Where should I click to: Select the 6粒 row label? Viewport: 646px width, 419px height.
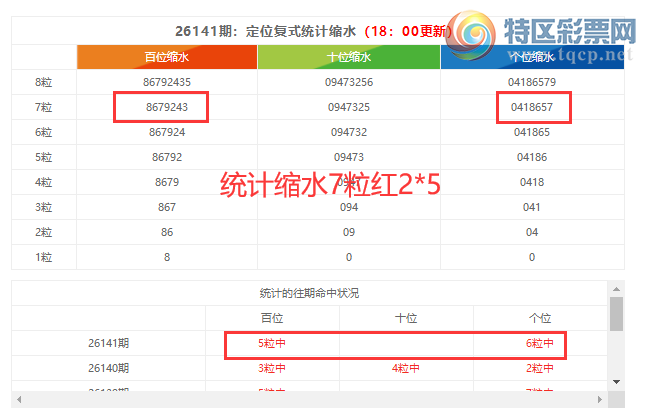pos(44,132)
